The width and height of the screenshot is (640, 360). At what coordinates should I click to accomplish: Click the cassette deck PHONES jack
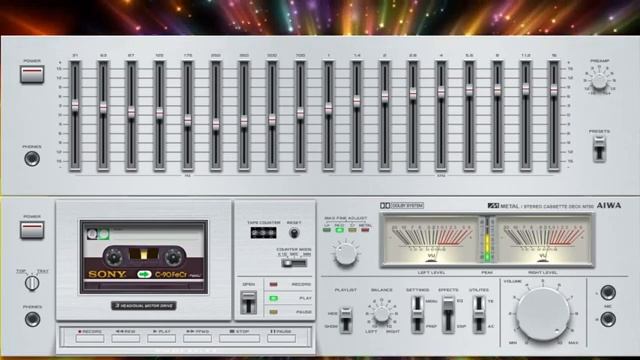32,319
